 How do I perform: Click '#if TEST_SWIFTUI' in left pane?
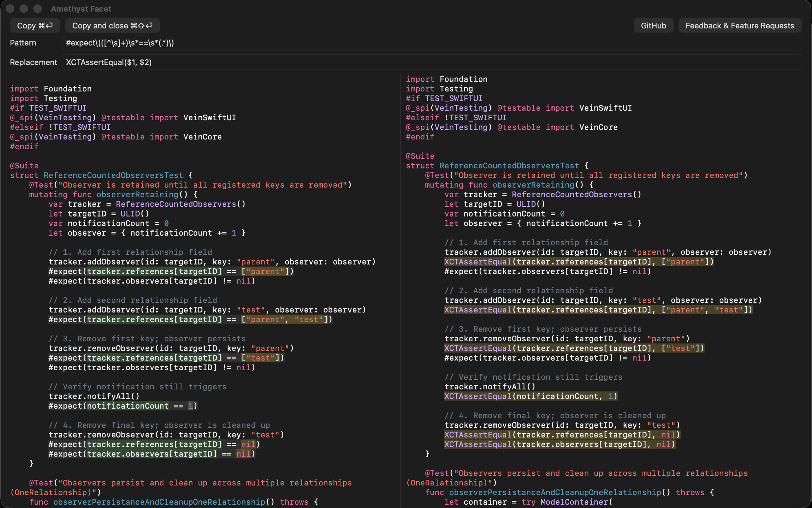tap(48, 108)
